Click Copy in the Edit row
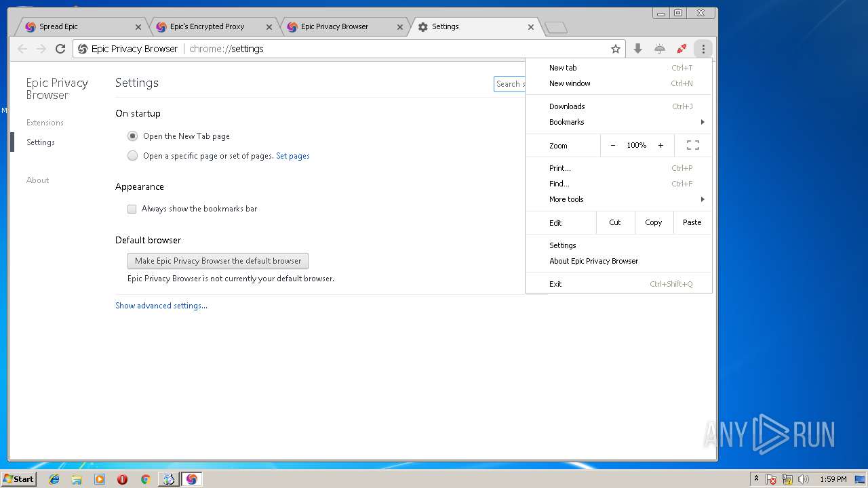The height and width of the screenshot is (488, 868). [654, 222]
